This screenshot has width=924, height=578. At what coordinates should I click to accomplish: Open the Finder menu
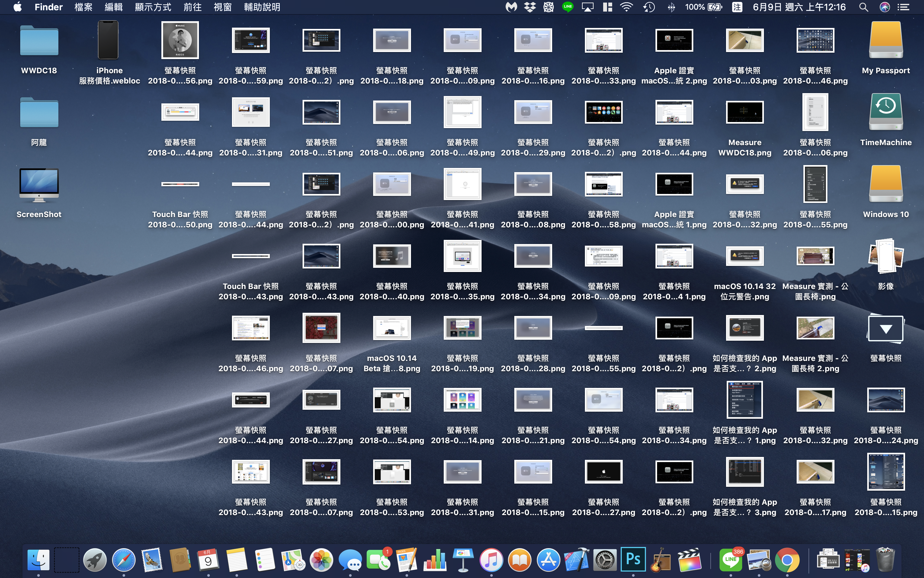[48, 7]
